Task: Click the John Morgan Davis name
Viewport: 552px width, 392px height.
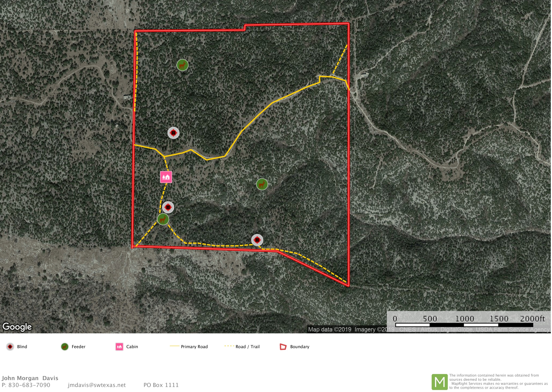Action: pos(30,378)
